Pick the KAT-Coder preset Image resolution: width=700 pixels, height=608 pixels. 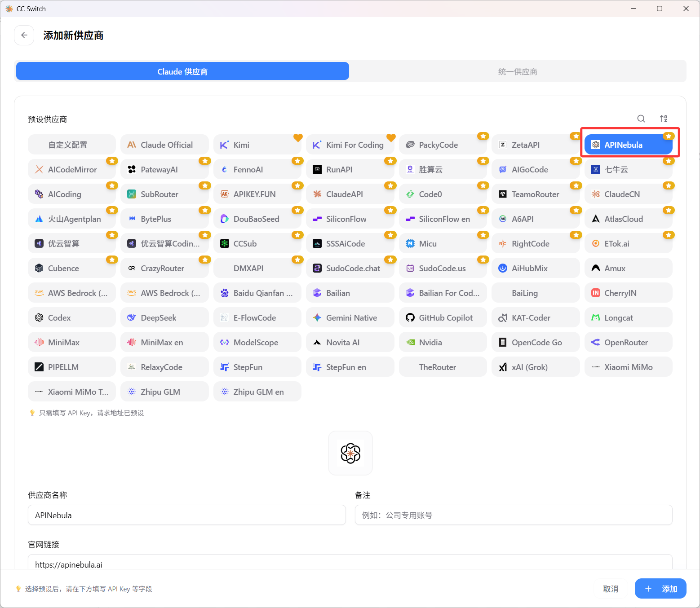536,317
